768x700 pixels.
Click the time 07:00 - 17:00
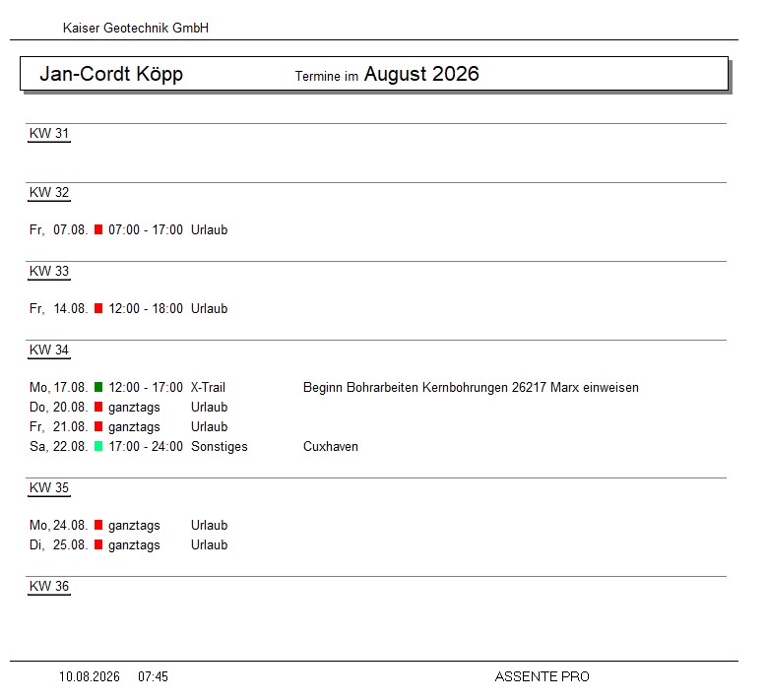point(146,229)
